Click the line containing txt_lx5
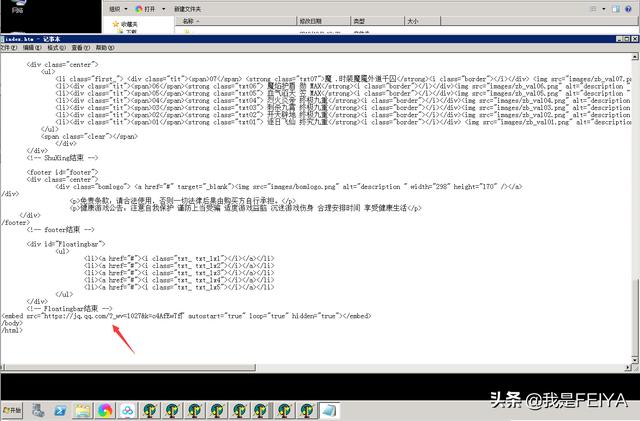 point(179,287)
